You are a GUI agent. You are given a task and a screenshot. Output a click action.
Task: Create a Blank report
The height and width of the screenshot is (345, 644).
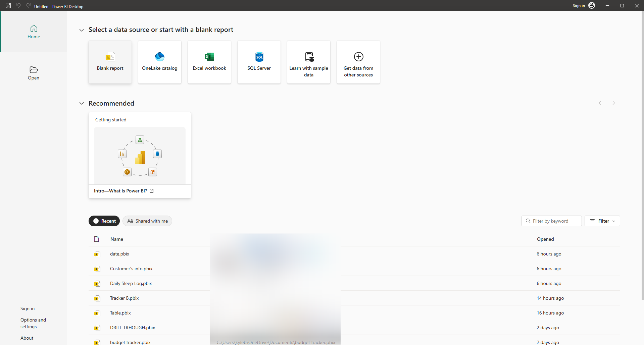coord(110,62)
